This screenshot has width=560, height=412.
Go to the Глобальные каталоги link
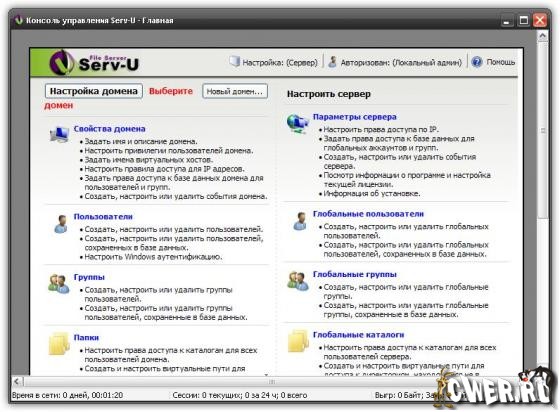coord(359,335)
